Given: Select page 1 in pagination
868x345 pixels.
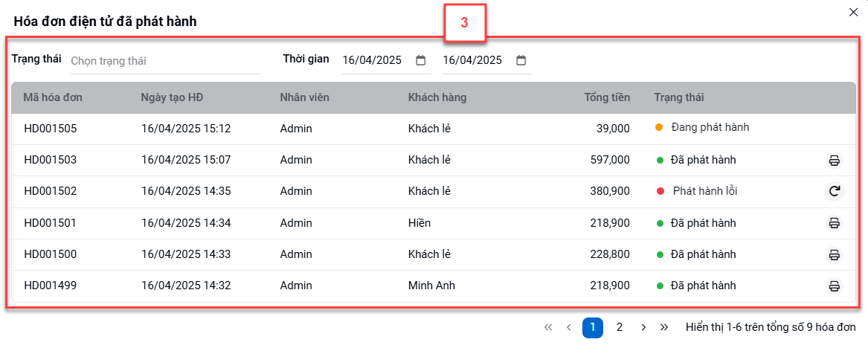Looking at the screenshot, I should [592, 327].
